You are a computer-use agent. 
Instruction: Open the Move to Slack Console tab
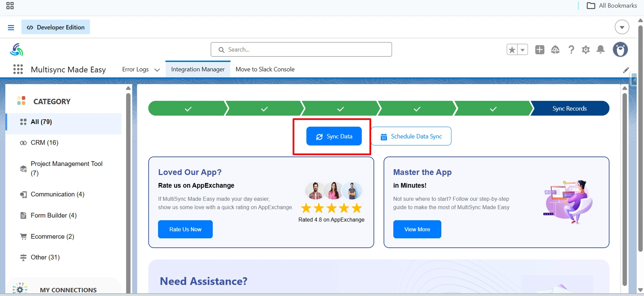click(265, 69)
